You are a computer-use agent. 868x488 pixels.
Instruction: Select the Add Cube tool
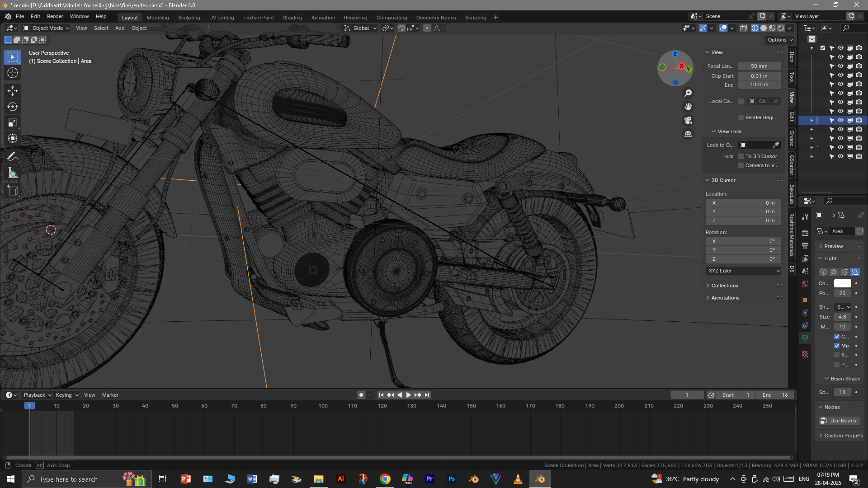point(13,191)
